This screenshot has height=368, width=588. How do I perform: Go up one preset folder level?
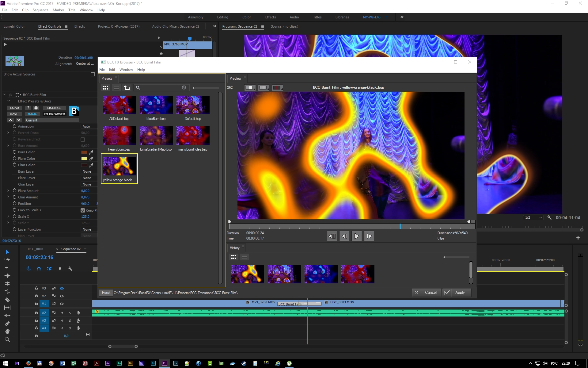click(x=127, y=88)
